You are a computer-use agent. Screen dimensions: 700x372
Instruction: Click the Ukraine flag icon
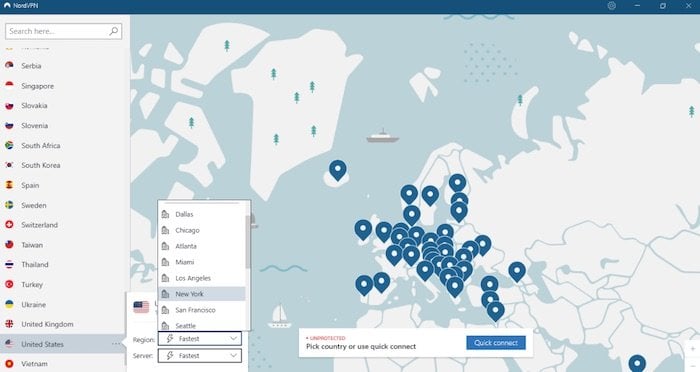click(9, 304)
